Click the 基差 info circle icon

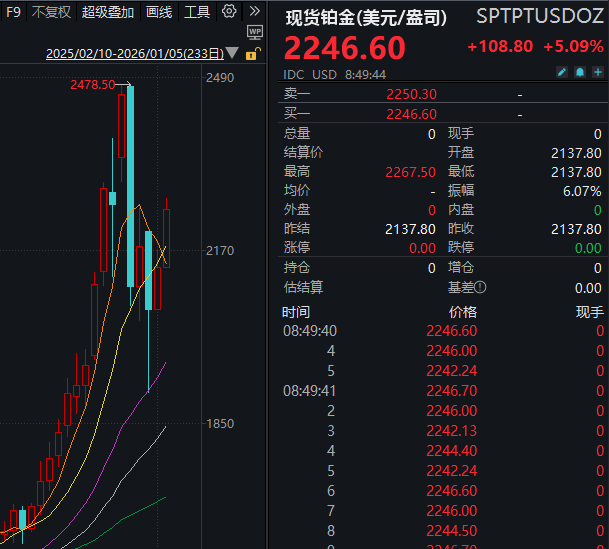click(481, 287)
